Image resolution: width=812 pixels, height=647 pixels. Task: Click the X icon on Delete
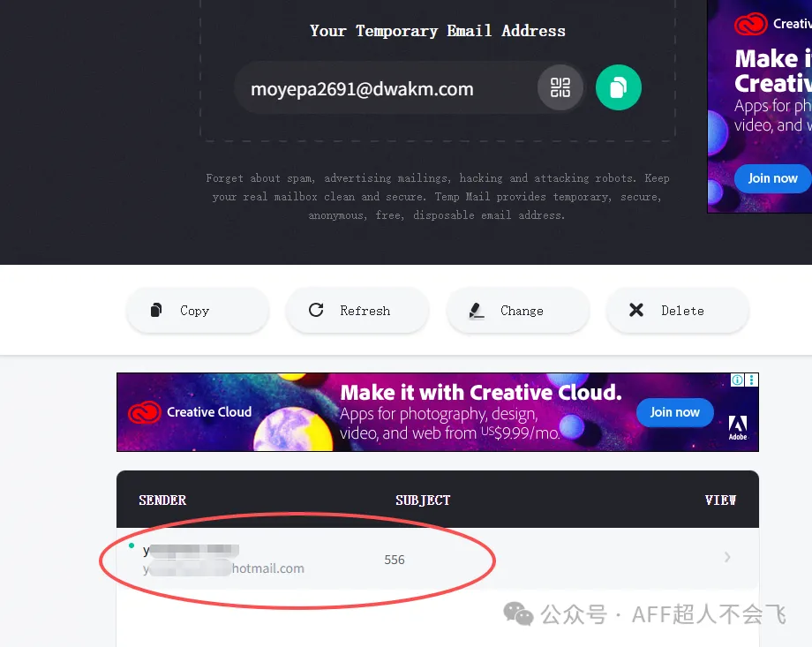(x=636, y=311)
